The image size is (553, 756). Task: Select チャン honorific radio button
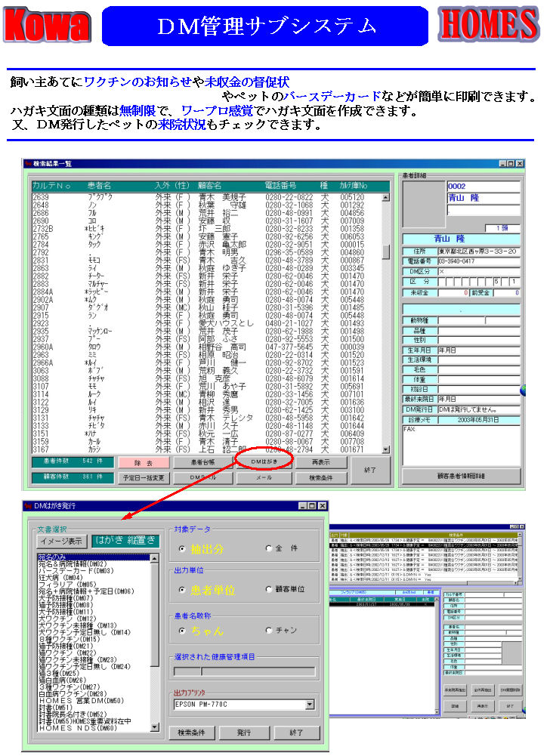click(268, 630)
